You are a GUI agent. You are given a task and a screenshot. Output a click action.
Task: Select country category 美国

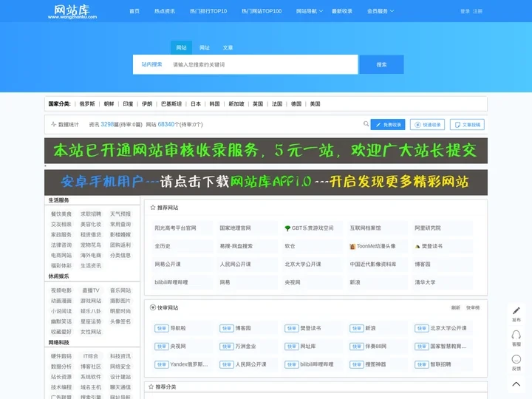tap(315, 104)
